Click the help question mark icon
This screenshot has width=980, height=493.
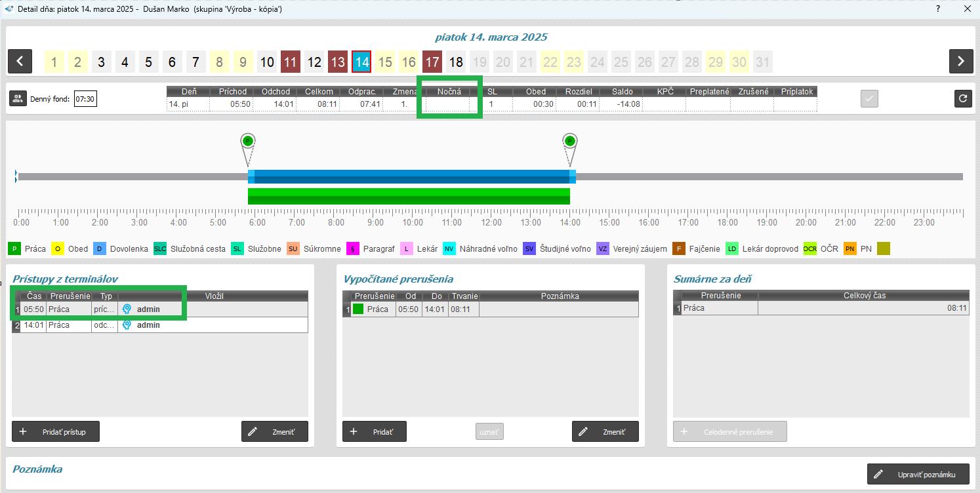pyautogui.click(x=937, y=9)
